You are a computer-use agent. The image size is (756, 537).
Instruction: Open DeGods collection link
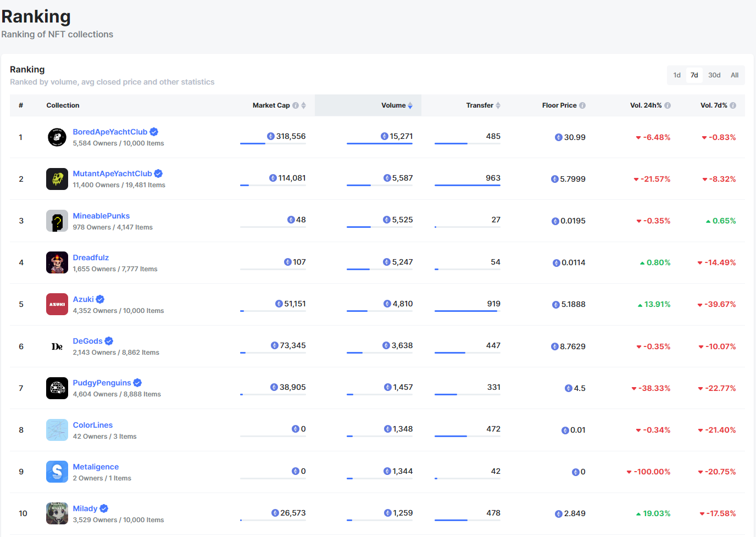pos(87,341)
